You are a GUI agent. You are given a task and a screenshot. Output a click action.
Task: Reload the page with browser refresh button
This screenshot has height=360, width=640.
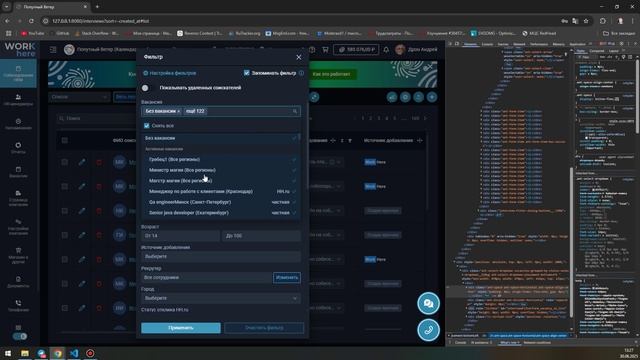[x=31, y=21]
